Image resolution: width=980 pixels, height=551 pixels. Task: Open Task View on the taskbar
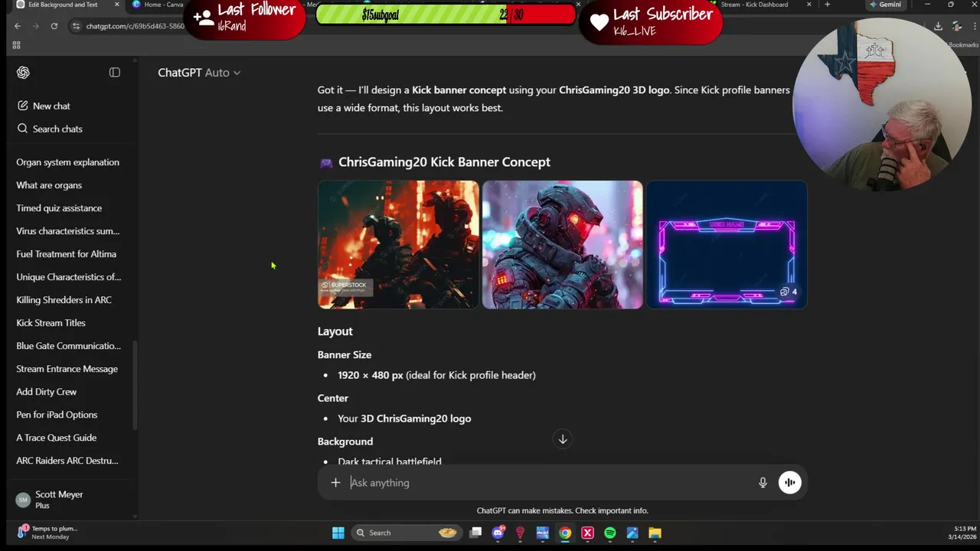point(475,533)
